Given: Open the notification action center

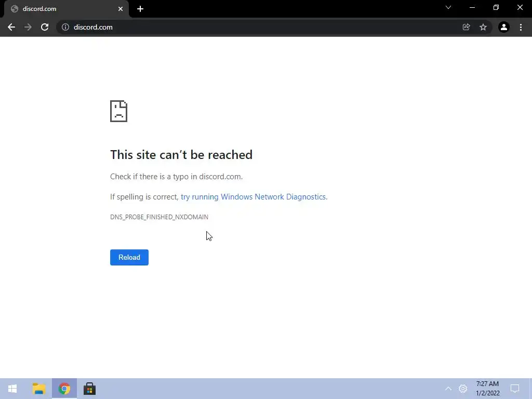Looking at the screenshot, I should (515, 389).
